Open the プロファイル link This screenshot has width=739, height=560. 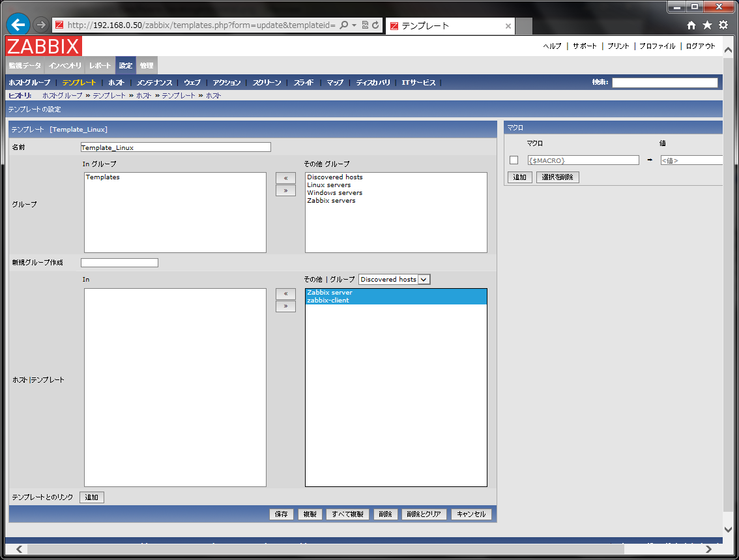tap(658, 46)
